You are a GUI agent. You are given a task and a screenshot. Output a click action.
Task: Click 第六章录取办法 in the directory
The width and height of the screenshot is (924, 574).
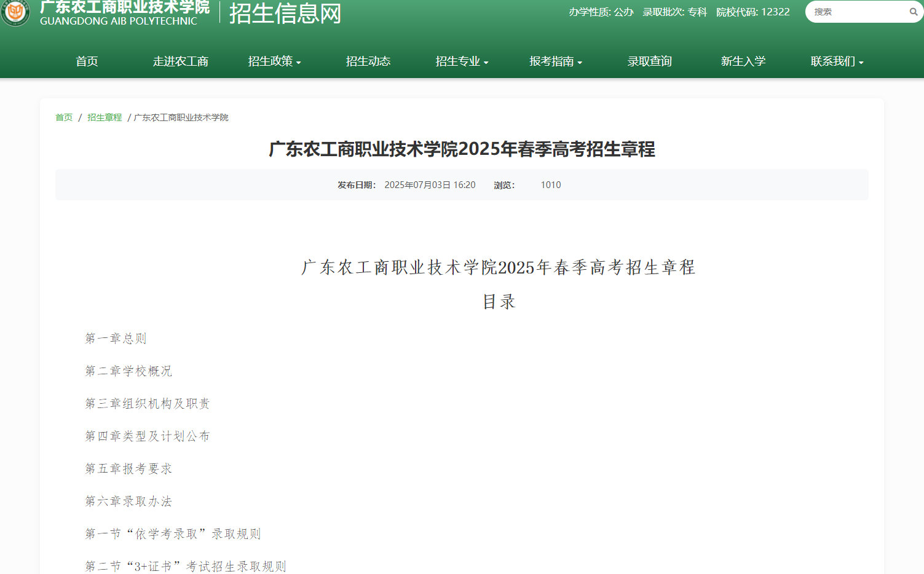(129, 501)
